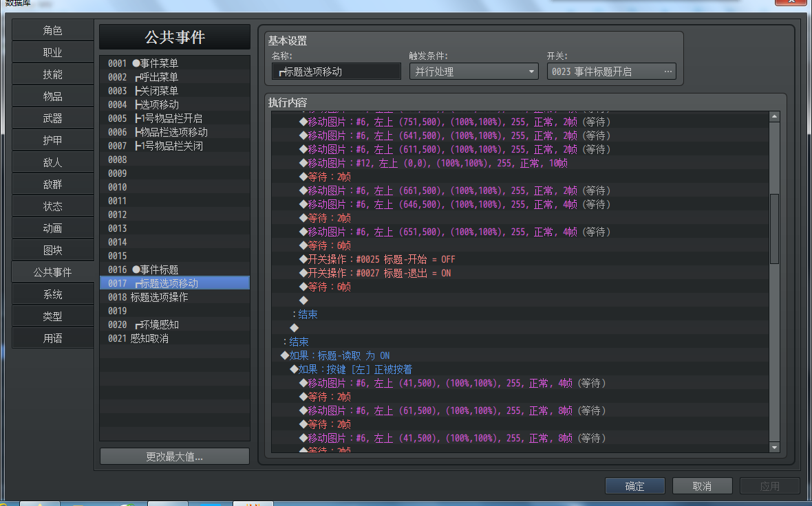The width and height of the screenshot is (812, 506).
Task: Select common event 0018 标题选项操作
Action: pyautogui.click(x=175, y=297)
